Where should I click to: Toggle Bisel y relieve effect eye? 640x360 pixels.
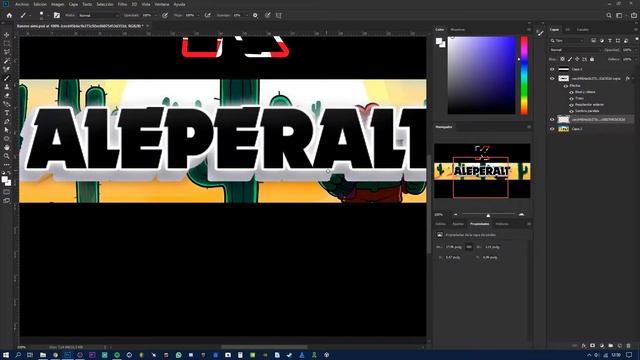571,92
